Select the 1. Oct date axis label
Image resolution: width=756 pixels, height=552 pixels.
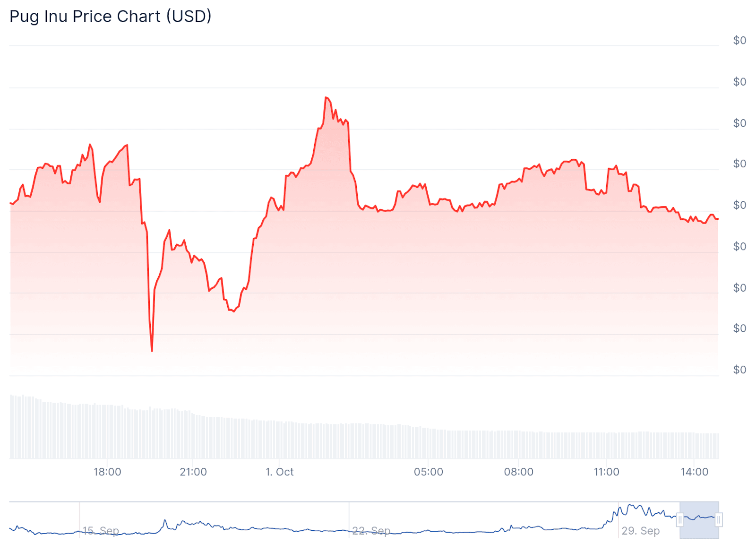pyautogui.click(x=280, y=472)
